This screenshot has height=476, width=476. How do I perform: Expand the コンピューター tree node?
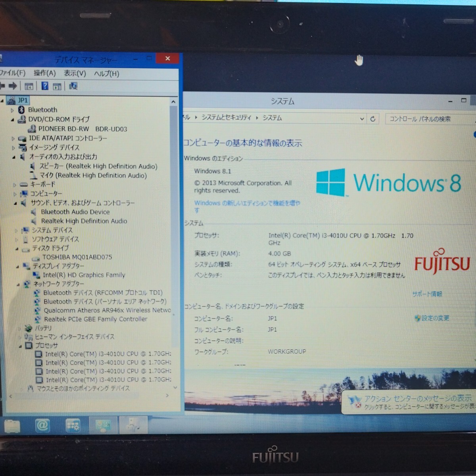pos(15,194)
